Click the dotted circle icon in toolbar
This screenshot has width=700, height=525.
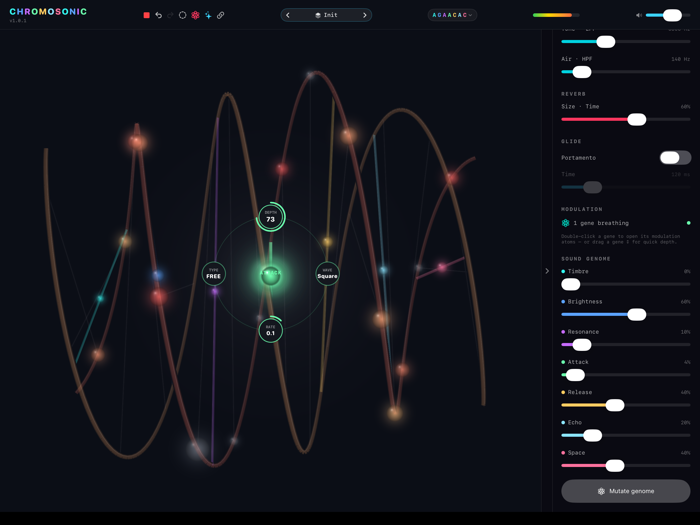pyautogui.click(x=183, y=15)
